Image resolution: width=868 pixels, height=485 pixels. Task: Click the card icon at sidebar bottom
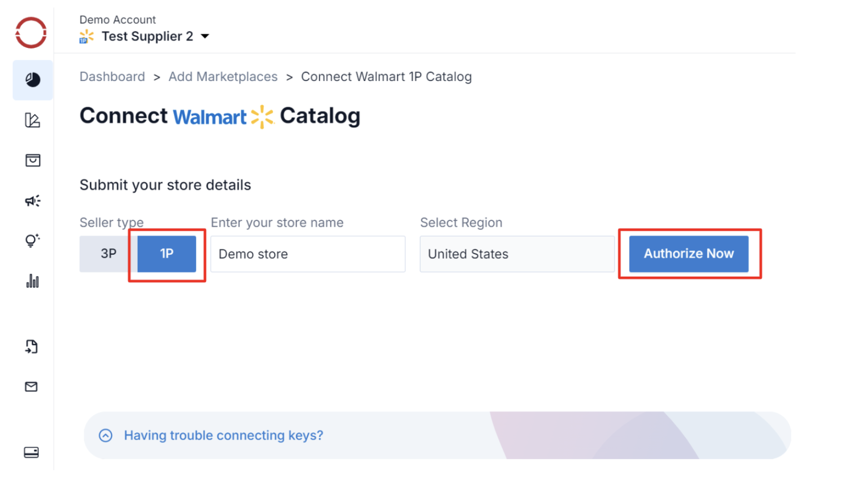pos(32,452)
